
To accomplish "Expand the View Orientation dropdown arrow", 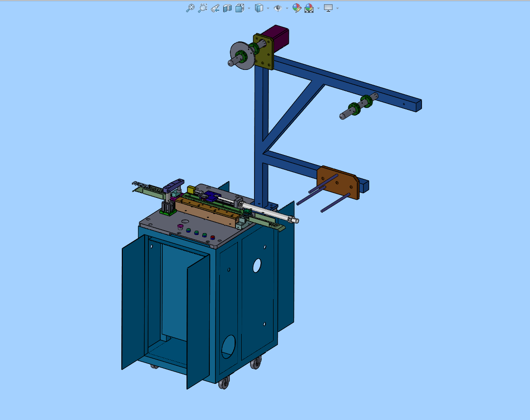I will click(249, 8).
